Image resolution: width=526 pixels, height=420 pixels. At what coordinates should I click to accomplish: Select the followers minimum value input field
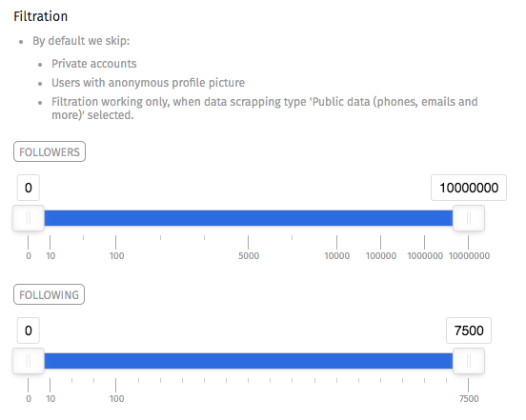pos(29,188)
